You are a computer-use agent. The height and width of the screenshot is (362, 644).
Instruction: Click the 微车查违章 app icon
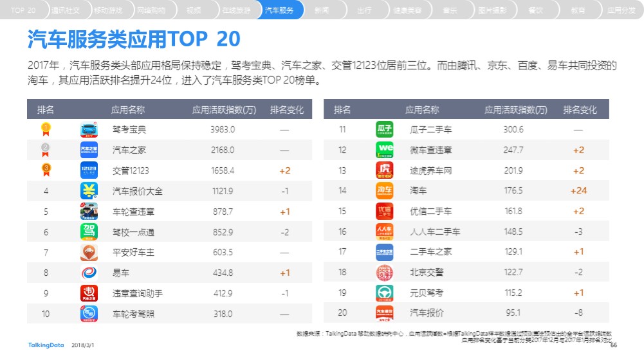tap(385, 150)
